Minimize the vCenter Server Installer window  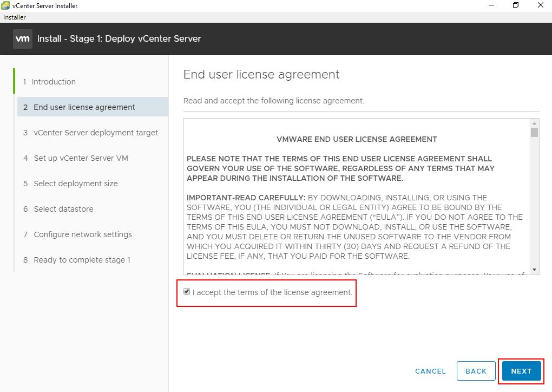(491, 5)
